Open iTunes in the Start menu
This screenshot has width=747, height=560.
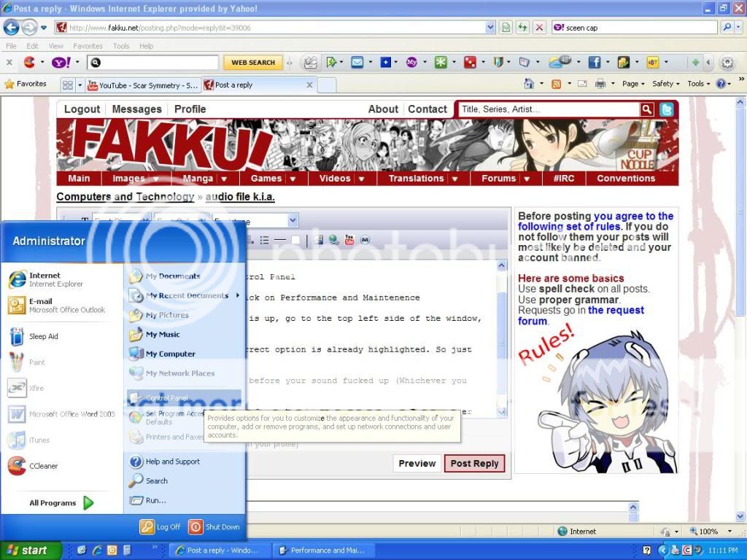pyautogui.click(x=39, y=440)
